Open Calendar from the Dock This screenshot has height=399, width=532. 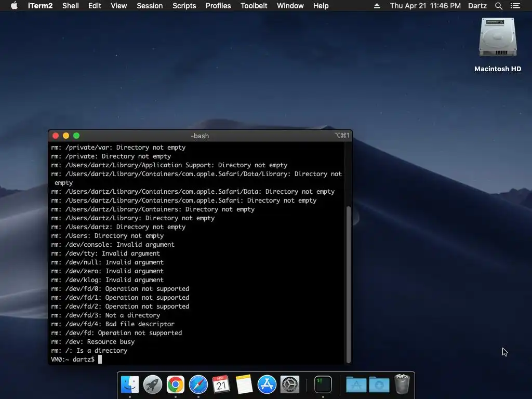(x=221, y=384)
